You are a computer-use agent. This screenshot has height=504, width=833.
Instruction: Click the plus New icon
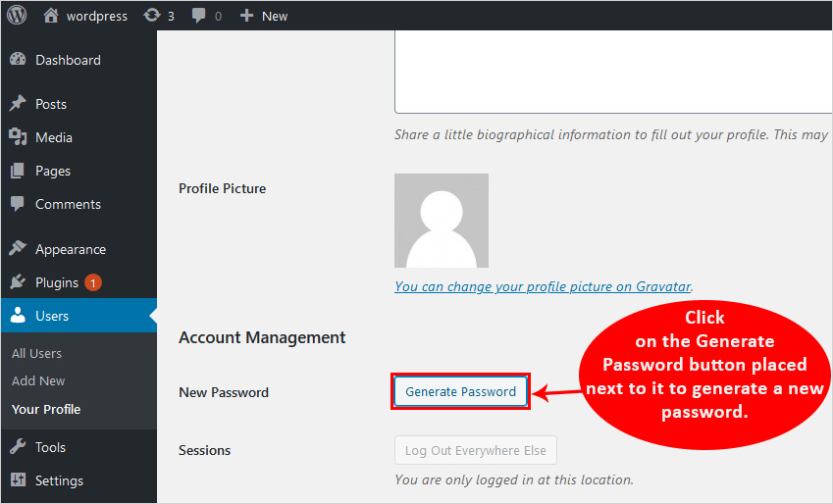click(x=246, y=16)
